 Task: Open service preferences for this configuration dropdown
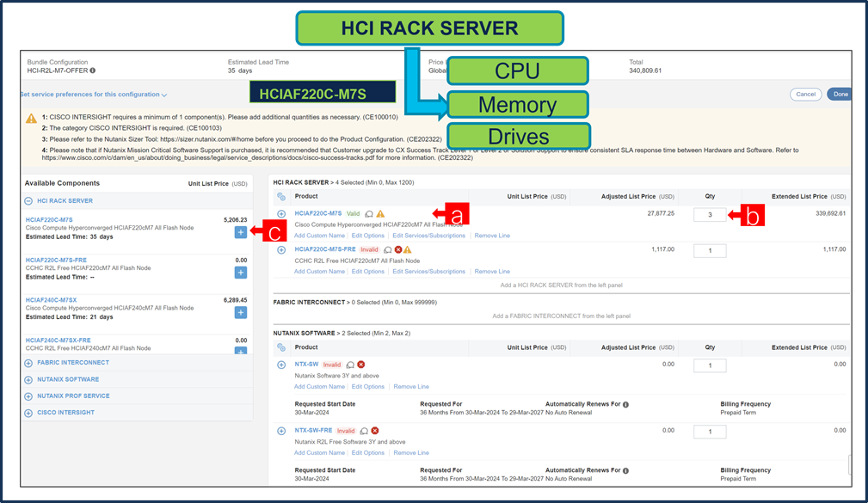pos(94,95)
